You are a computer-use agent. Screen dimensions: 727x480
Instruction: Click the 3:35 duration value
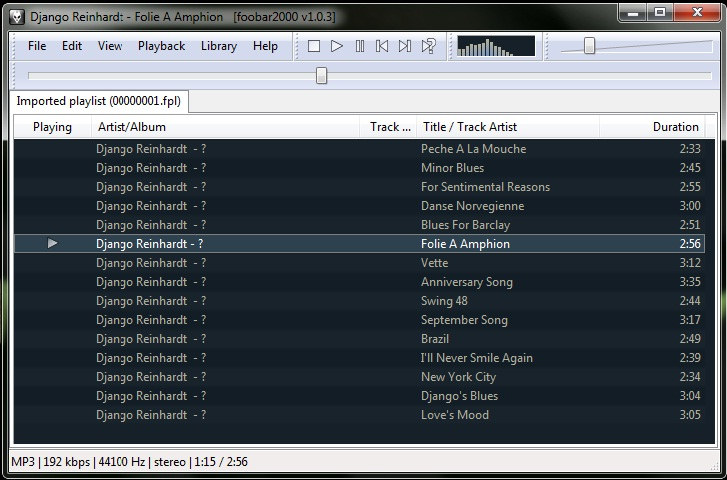[x=690, y=282]
